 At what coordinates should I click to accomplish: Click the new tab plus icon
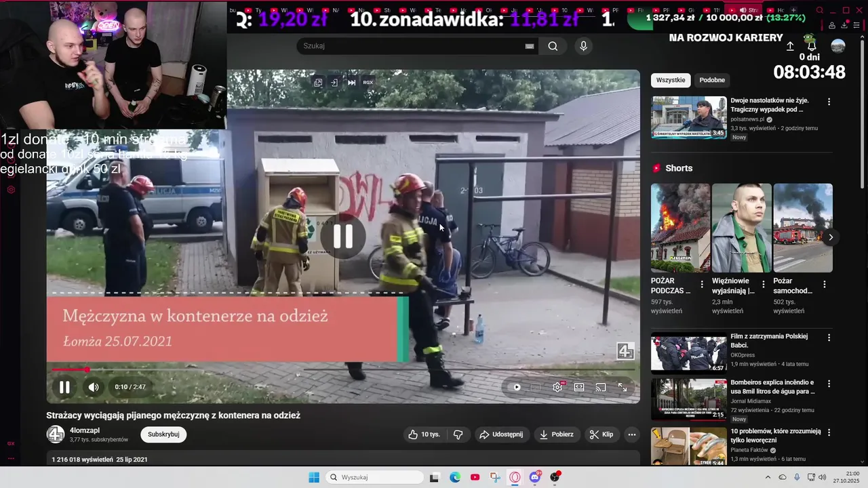793,10
